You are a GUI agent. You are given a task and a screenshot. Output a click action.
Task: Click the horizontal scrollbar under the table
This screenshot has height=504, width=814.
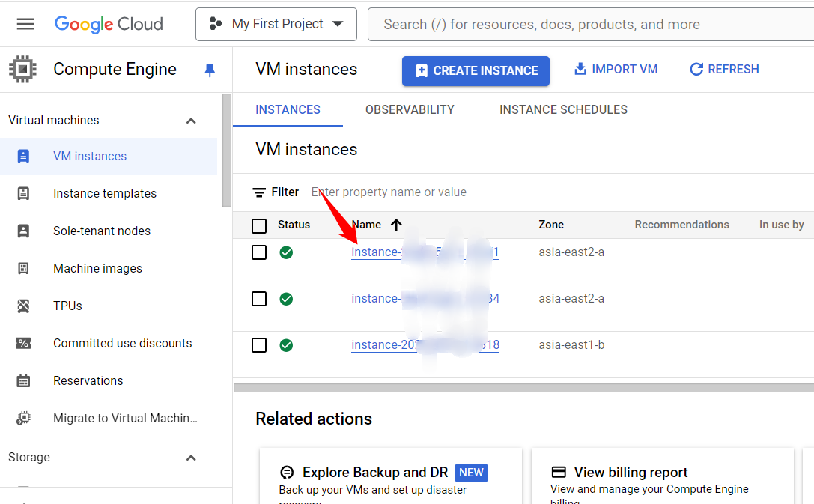[x=523, y=388]
